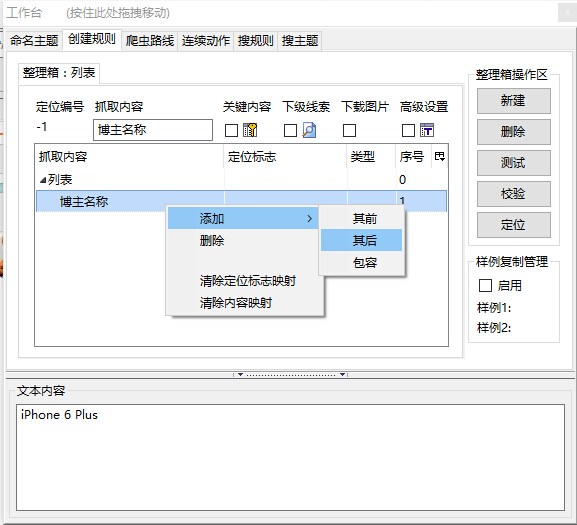Click the 校验 button

514,194
